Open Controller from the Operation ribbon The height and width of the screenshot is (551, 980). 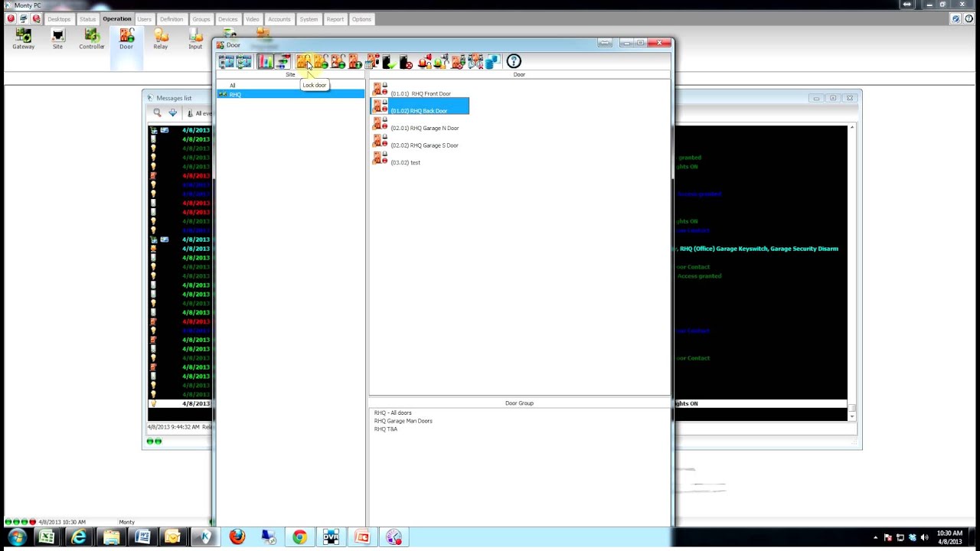(x=91, y=39)
